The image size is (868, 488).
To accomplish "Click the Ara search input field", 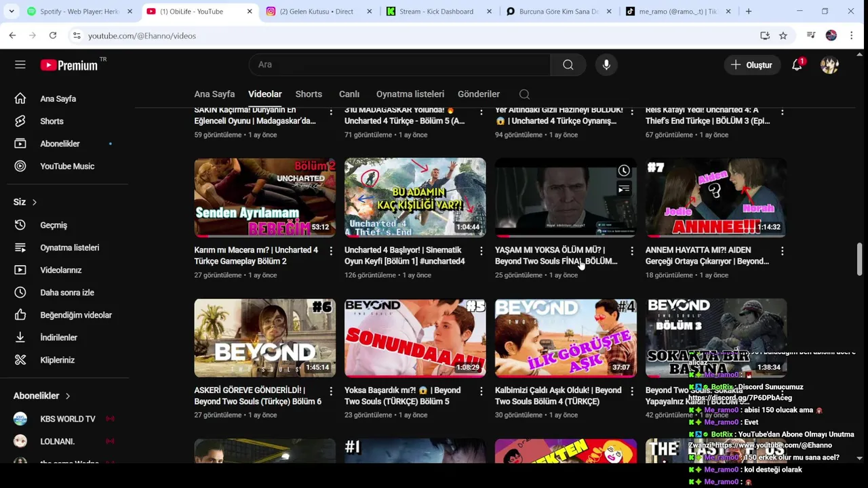I will 400,64.
